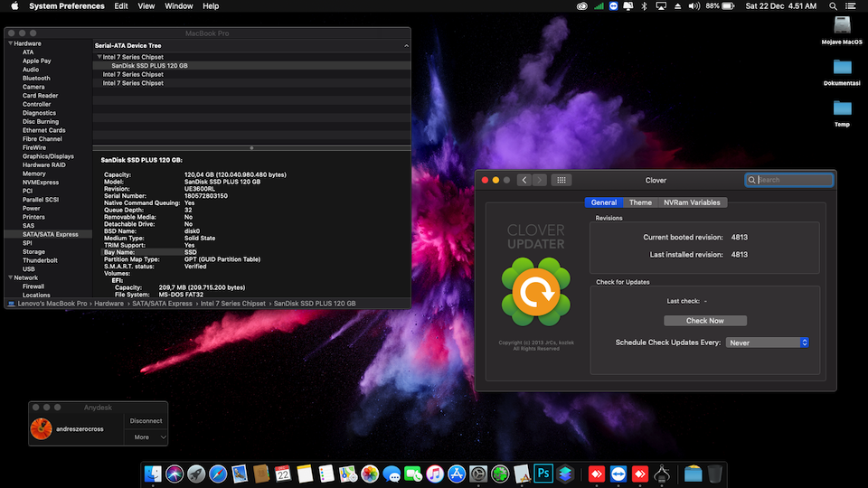Click Check Now button
The image size is (868, 488).
[704, 320]
